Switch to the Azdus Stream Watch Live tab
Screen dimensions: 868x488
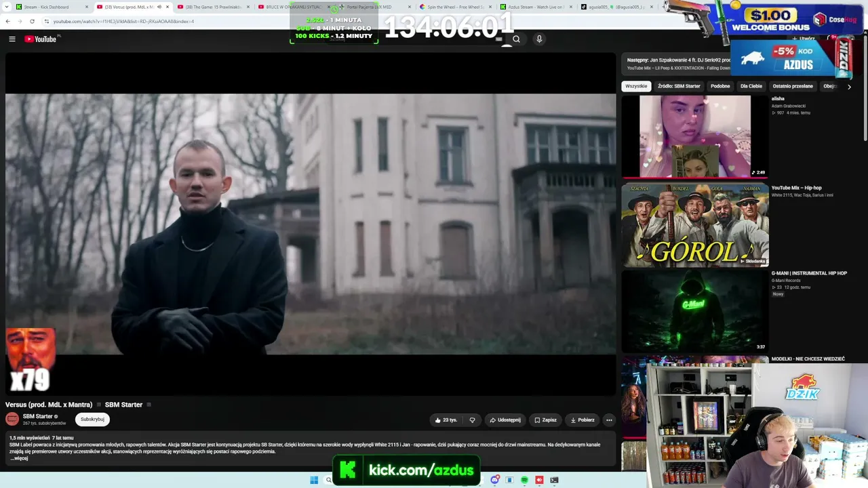tap(536, 7)
